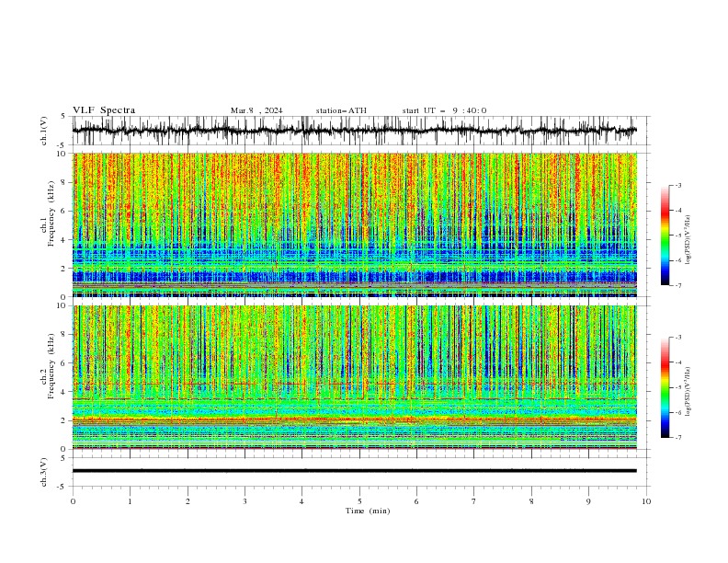Viewport: 728px width, 563px height.
Task: Click ch.2 colorbar "log(PSD)(V²/Hz)" label
Action: 688,391
